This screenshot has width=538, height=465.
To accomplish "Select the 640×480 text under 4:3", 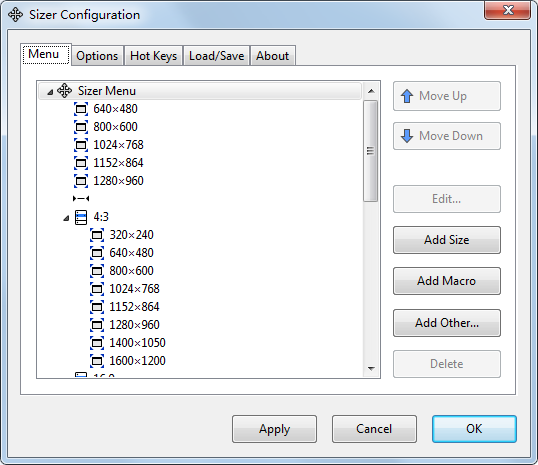I will [x=131, y=253].
